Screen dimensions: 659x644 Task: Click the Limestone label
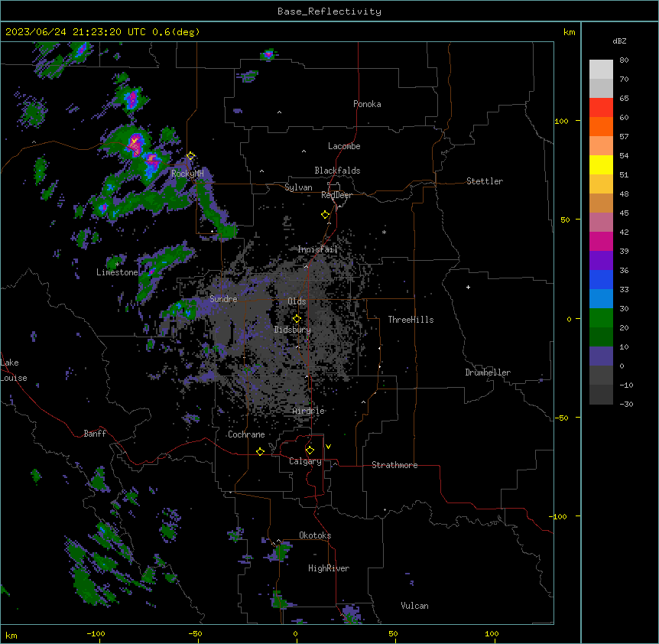coord(117,272)
